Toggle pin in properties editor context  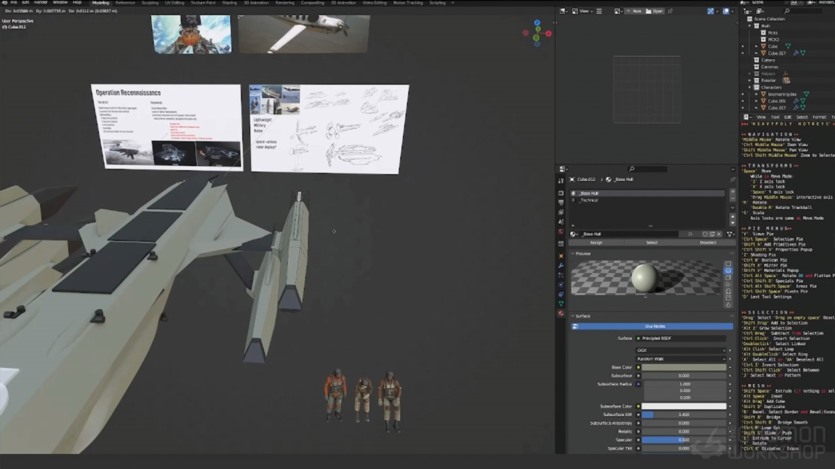(732, 180)
